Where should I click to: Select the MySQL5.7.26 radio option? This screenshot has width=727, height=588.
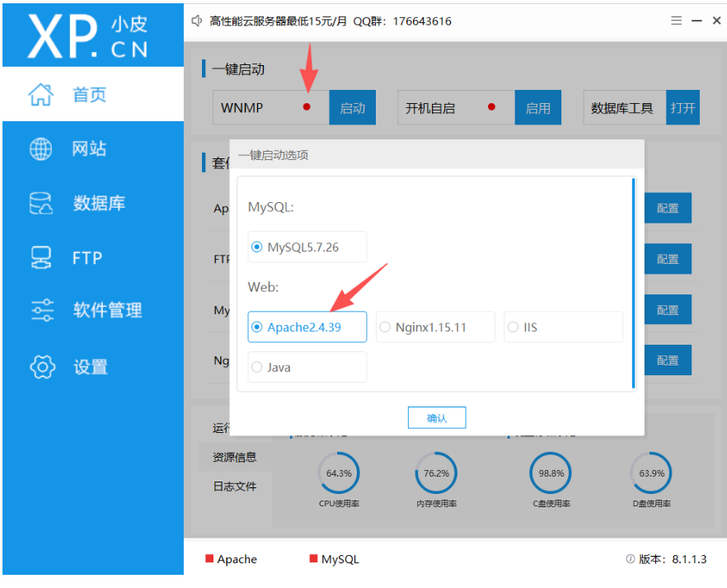point(307,247)
